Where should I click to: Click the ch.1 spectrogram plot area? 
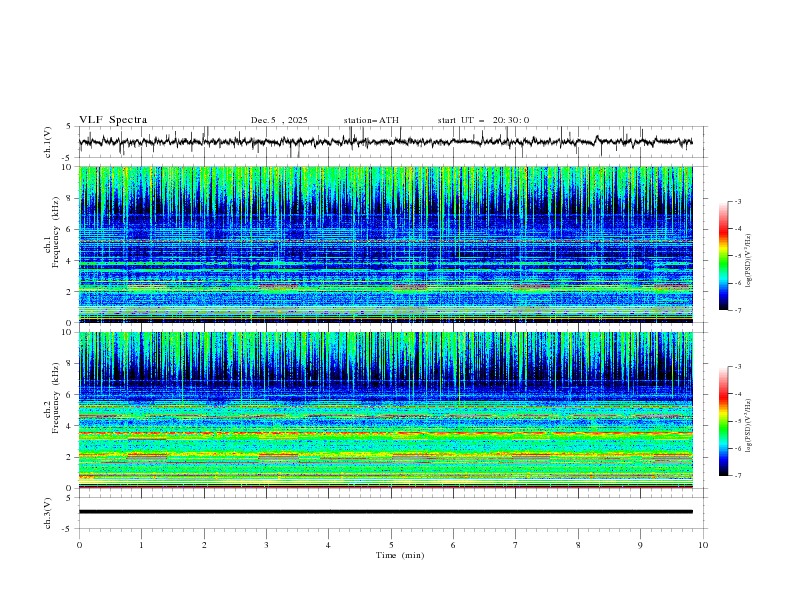click(x=385, y=244)
